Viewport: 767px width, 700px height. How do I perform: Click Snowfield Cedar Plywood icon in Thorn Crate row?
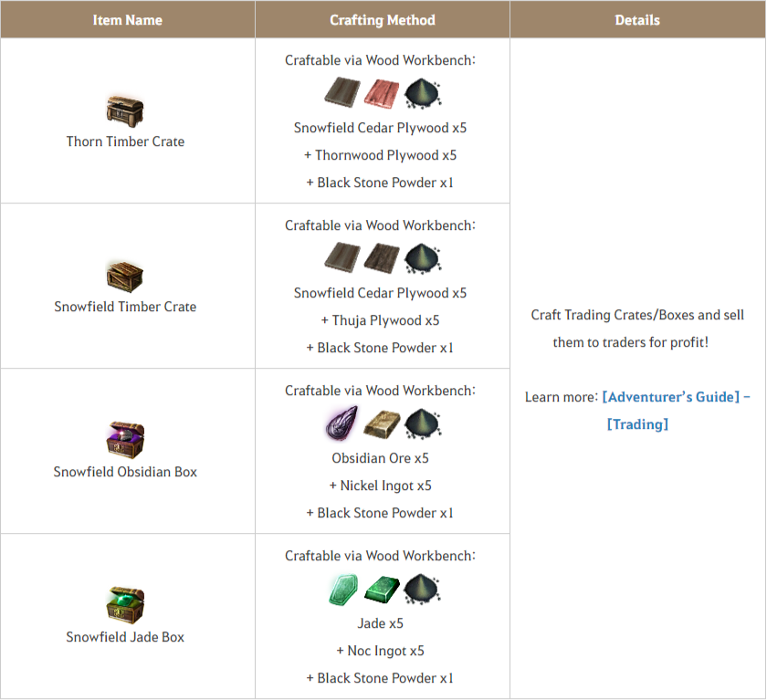(x=341, y=93)
